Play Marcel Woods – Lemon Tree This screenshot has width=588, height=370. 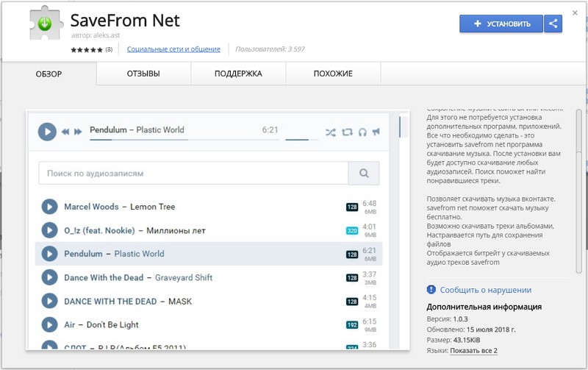(x=49, y=207)
